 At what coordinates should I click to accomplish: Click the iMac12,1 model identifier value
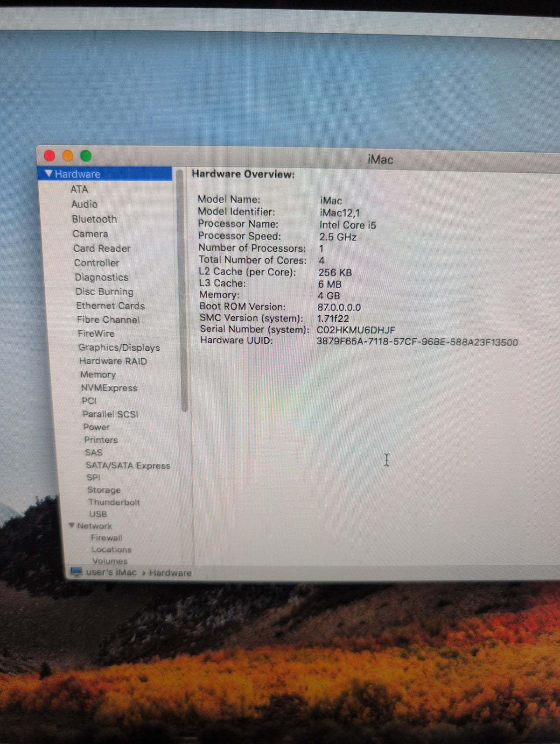pyautogui.click(x=340, y=213)
